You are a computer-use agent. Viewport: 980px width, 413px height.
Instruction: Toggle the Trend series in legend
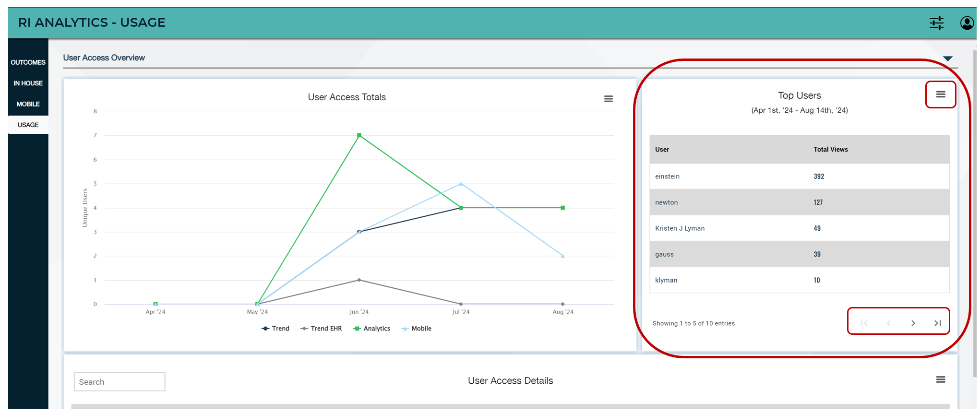[x=275, y=329]
